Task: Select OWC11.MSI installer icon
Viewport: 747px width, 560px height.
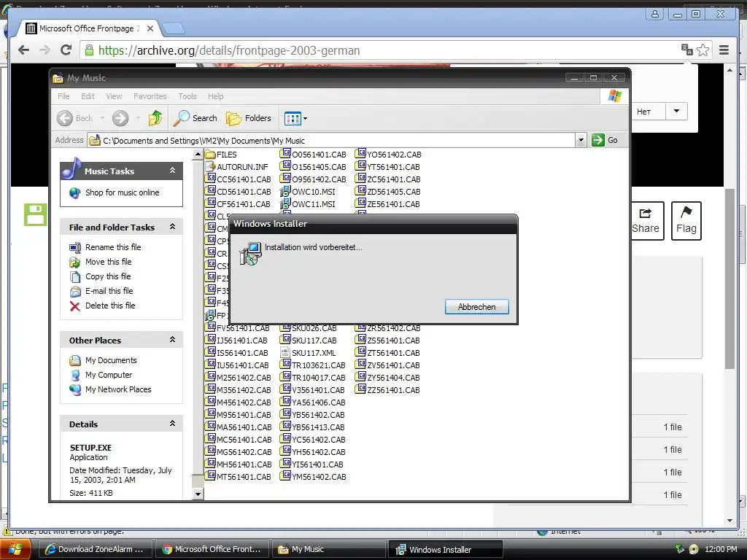Action: [285, 204]
